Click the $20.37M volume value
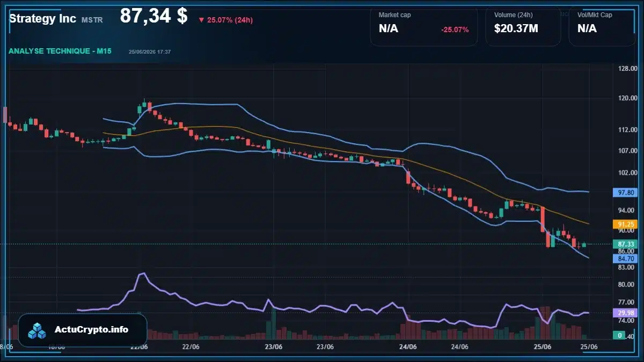The width and height of the screenshot is (644, 362). coord(516,28)
